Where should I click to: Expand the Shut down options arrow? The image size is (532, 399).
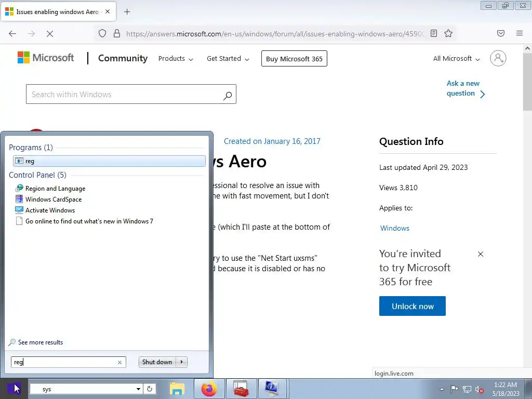click(x=182, y=362)
